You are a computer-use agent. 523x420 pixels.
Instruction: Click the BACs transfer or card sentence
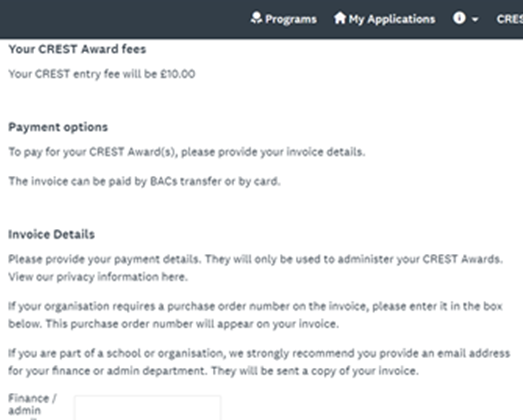pyautogui.click(x=144, y=181)
